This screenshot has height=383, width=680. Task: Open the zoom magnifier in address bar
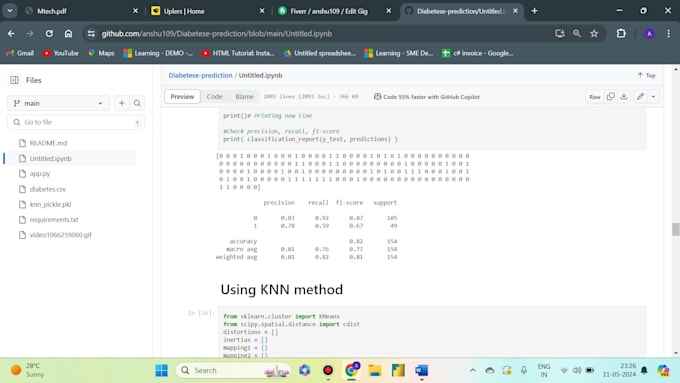pos(577,33)
